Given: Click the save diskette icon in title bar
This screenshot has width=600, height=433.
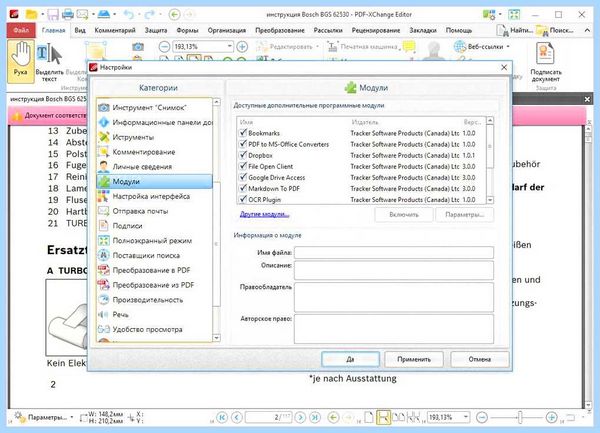Looking at the screenshot, I should pyautogui.click(x=53, y=15).
